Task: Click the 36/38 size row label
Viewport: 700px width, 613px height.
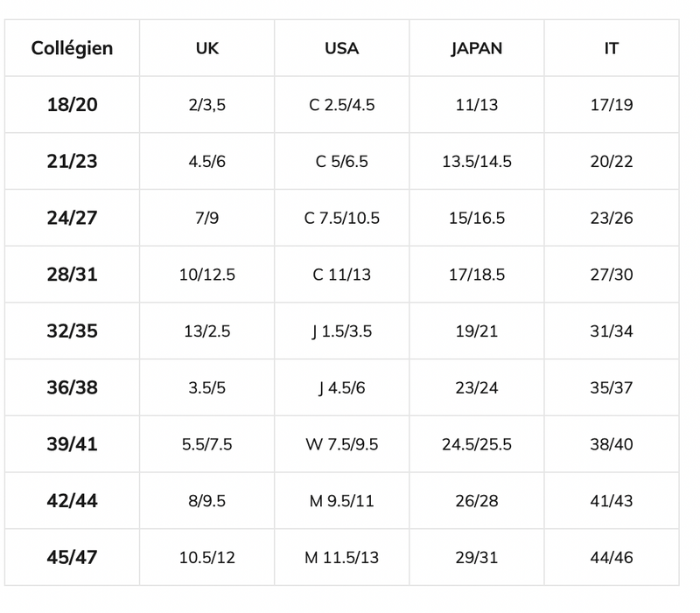Action: 72,387
